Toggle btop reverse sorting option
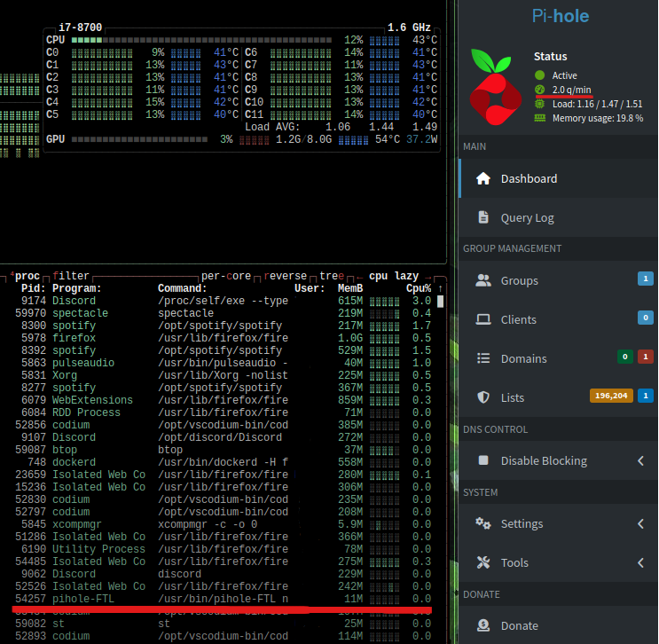 point(286,276)
